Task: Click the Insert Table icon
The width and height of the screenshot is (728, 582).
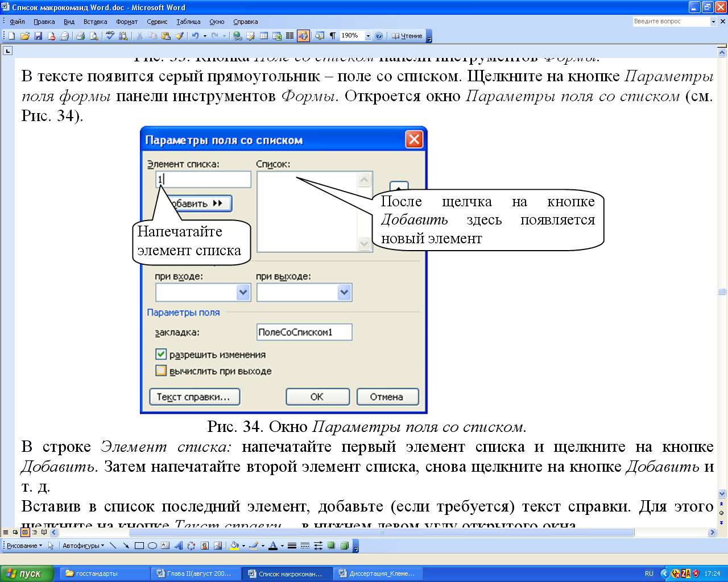Action: (x=264, y=36)
